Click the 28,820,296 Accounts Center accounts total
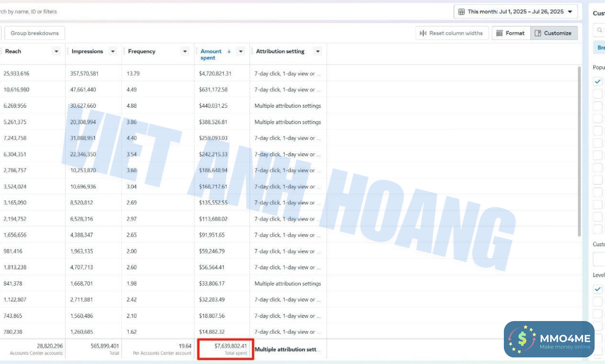 [x=36, y=349]
